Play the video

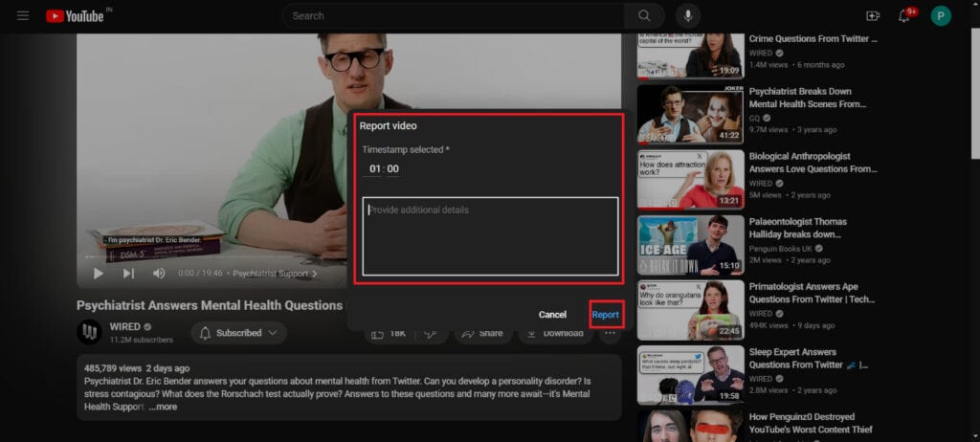tap(99, 274)
